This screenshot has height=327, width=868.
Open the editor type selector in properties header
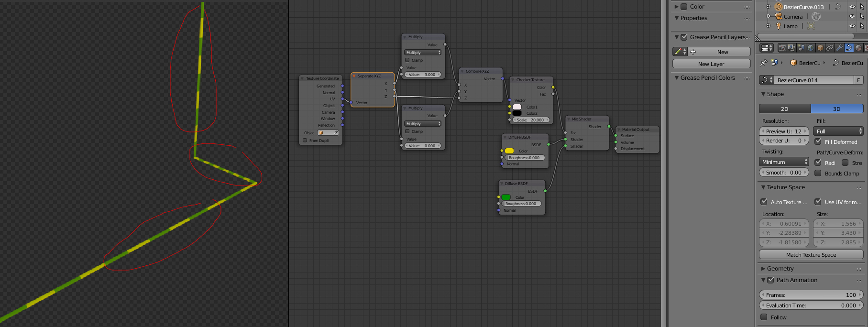coord(767,48)
